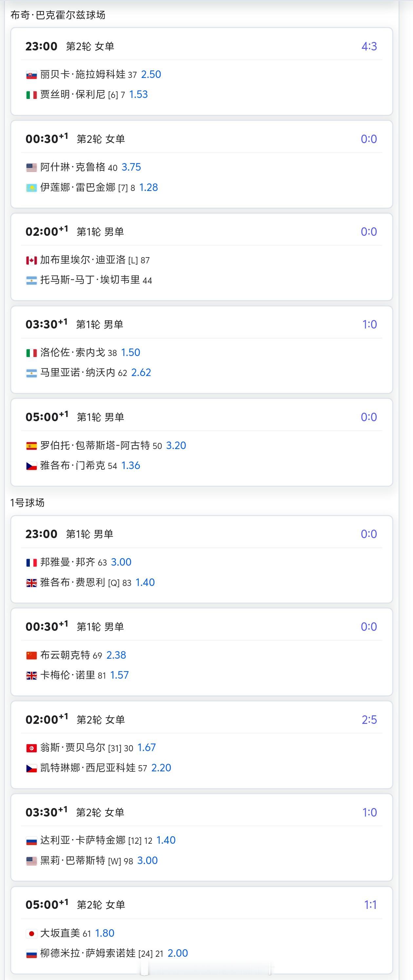Click the Kazakhstan flag beside 伊莲娜·雷巴金娜
Viewport: 413px width, 980px height.
[x=31, y=188]
